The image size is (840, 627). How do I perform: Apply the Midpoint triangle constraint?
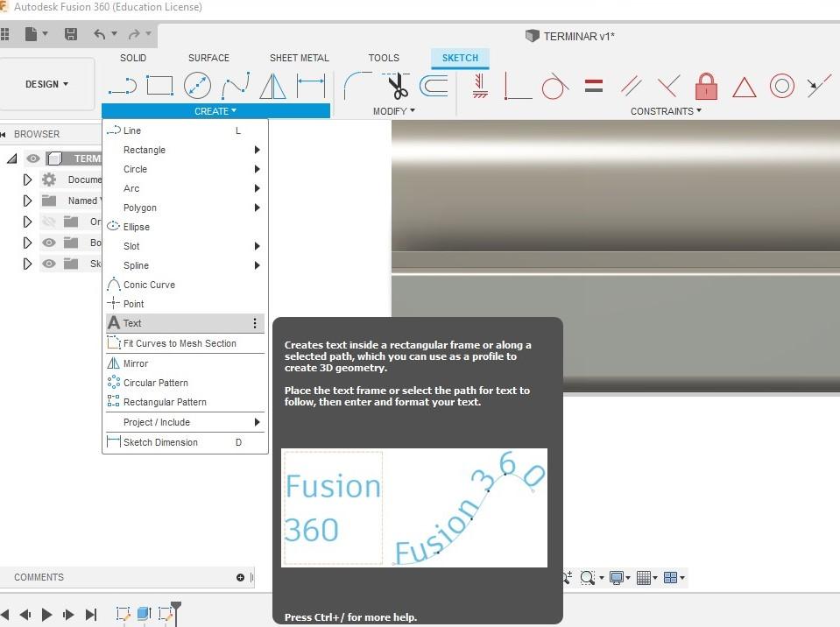(745, 88)
